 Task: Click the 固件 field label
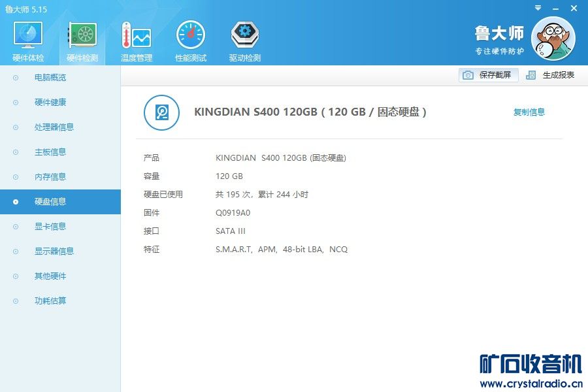point(152,213)
